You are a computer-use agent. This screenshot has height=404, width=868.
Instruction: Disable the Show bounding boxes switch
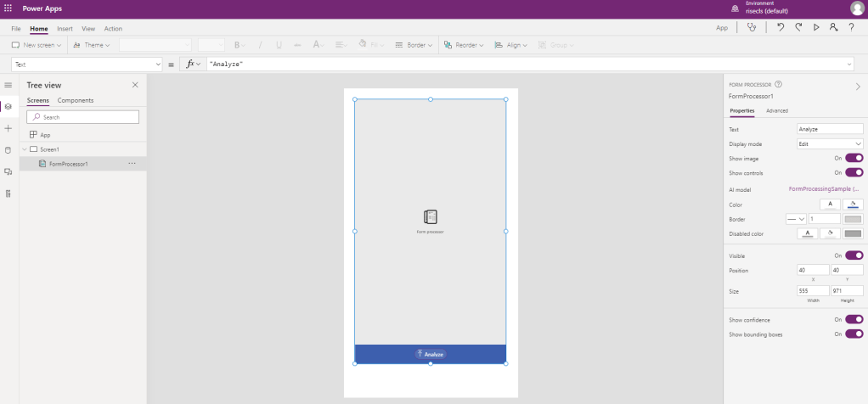pos(854,334)
